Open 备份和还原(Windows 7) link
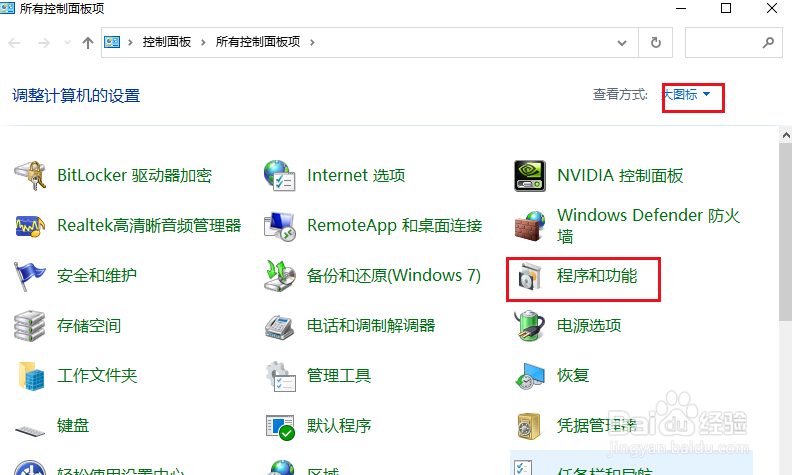 [x=394, y=275]
